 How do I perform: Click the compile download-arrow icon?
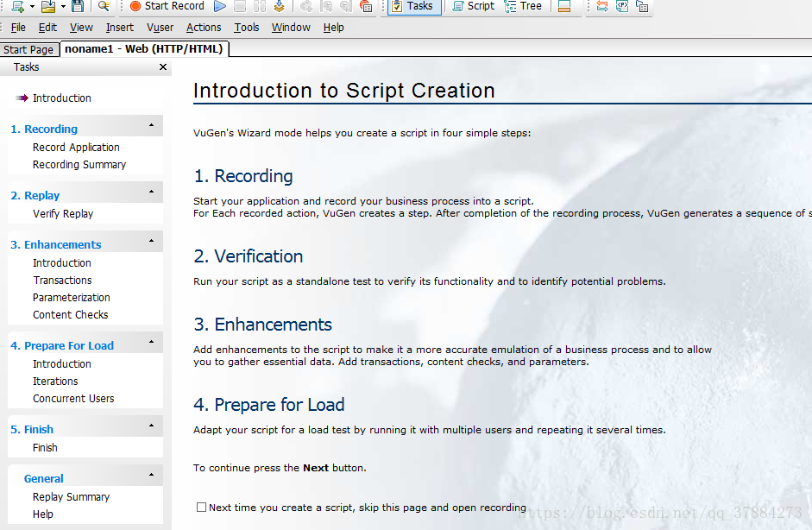(x=279, y=6)
